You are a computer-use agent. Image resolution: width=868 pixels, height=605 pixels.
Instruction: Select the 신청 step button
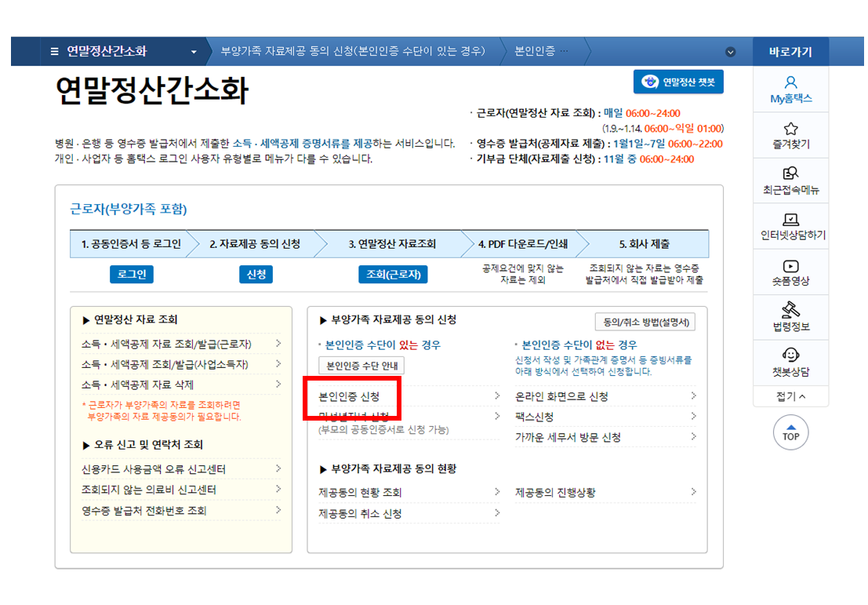coord(256,274)
